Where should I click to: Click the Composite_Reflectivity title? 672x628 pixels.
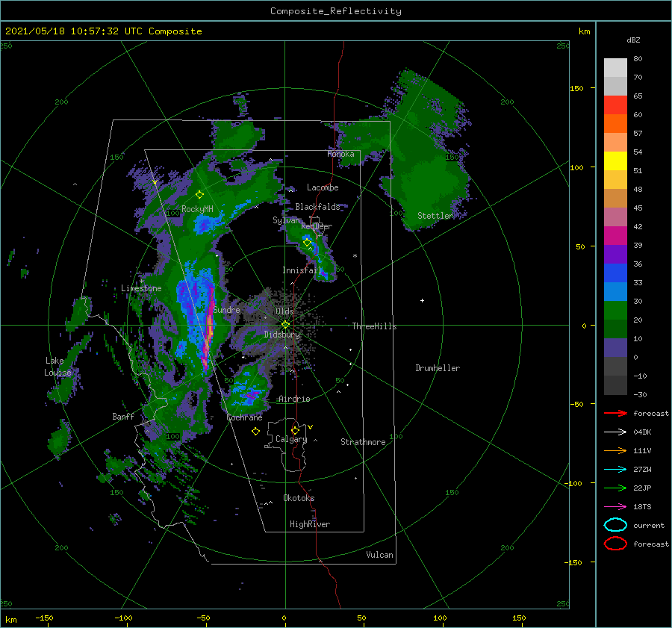point(336,11)
